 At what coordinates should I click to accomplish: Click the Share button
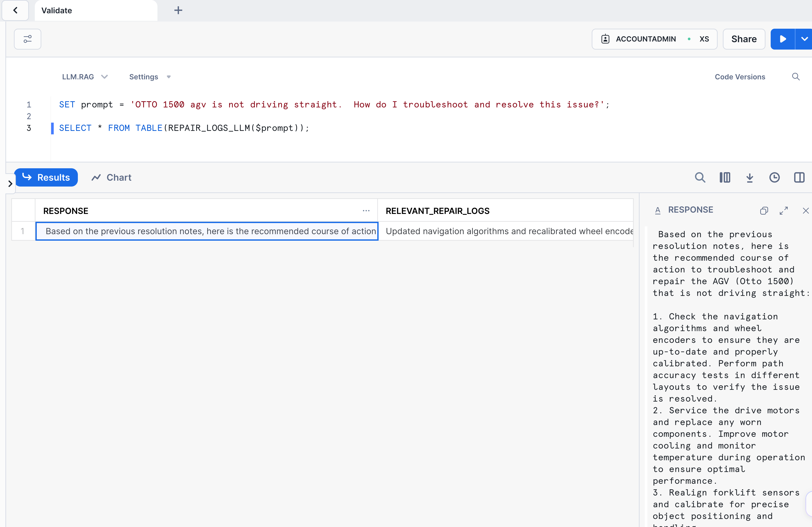(x=744, y=39)
